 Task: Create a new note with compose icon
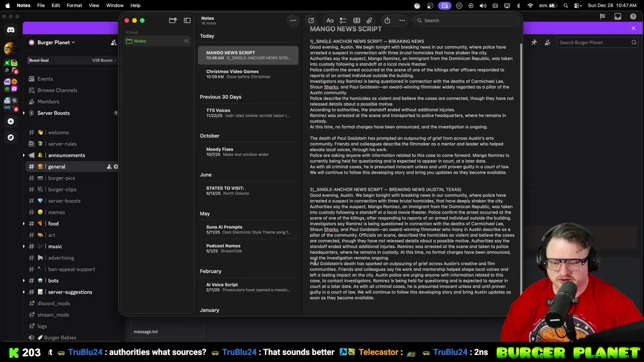[x=311, y=21]
